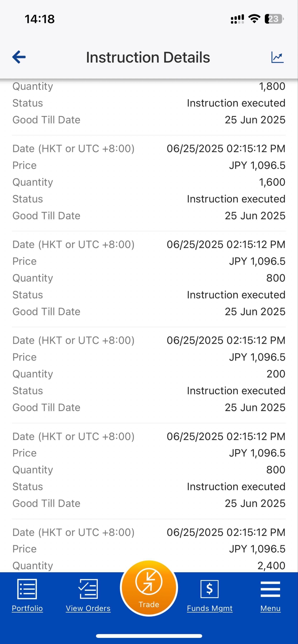
Task: Tap the home indicator bar
Action: pyautogui.click(x=149, y=636)
